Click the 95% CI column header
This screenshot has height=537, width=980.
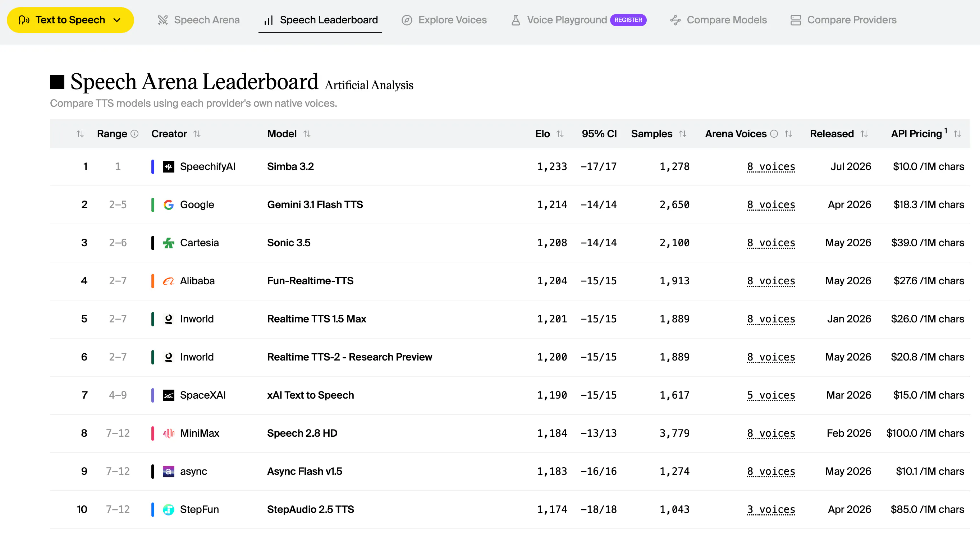click(599, 134)
